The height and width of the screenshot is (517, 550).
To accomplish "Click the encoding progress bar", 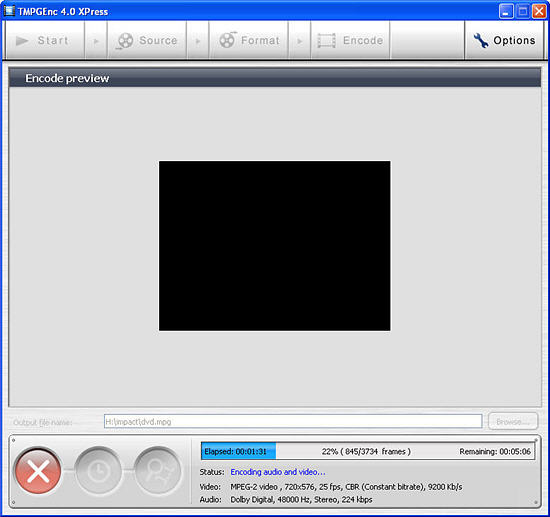I will pyautogui.click(x=368, y=451).
